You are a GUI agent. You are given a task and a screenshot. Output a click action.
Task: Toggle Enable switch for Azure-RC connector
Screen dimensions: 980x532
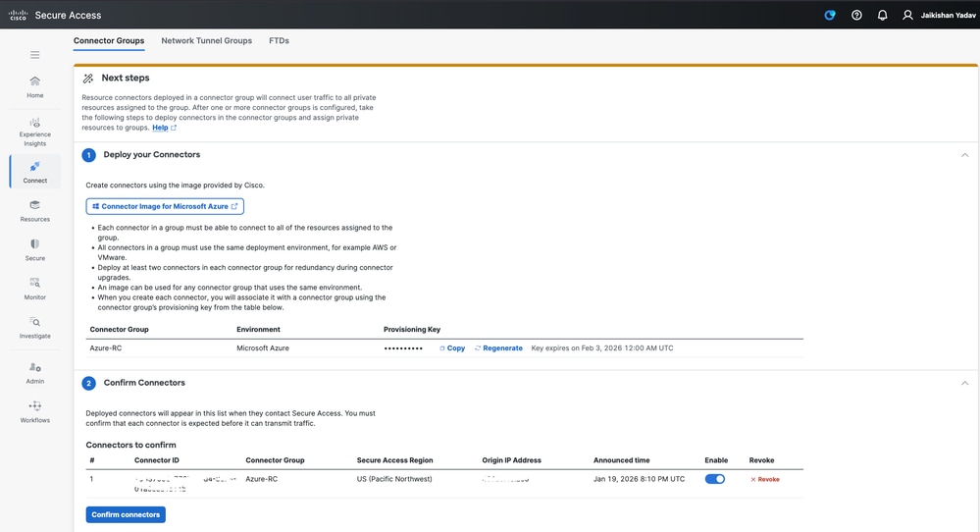(715, 479)
